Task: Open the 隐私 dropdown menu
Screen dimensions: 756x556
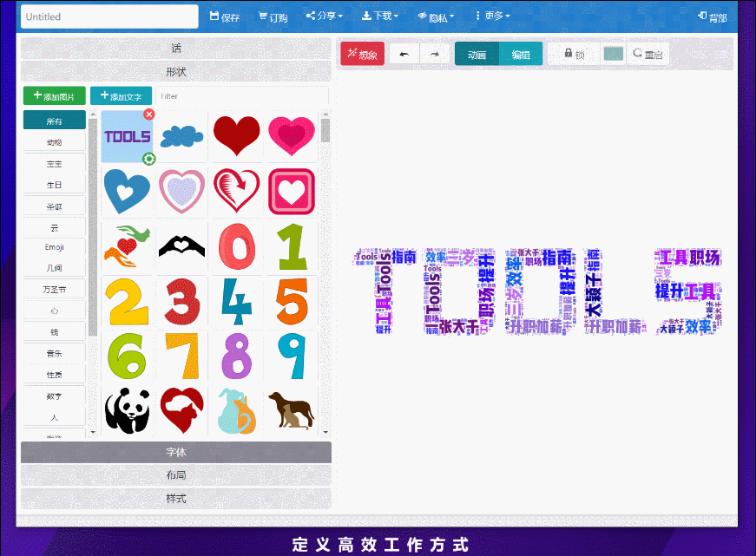Action: tap(436, 17)
